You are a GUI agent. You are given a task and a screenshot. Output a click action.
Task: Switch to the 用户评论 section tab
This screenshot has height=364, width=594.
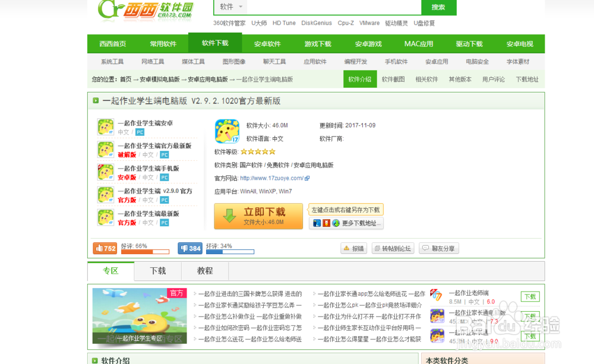click(x=493, y=79)
